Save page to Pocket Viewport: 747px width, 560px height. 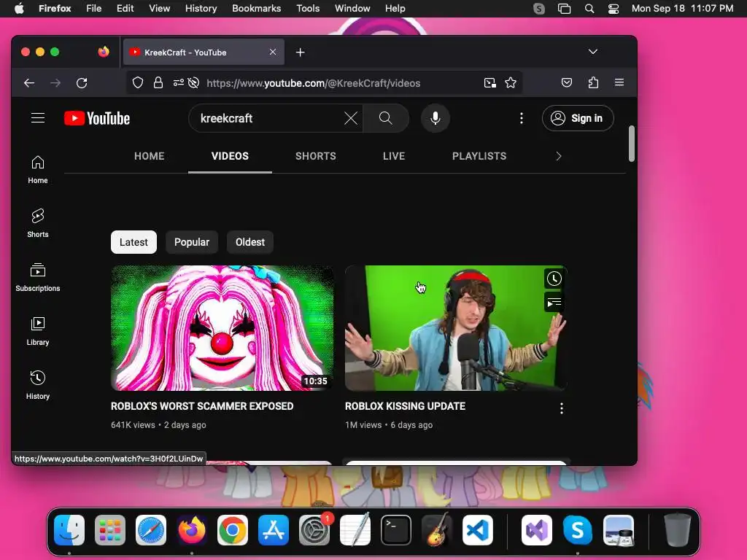click(x=566, y=83)
